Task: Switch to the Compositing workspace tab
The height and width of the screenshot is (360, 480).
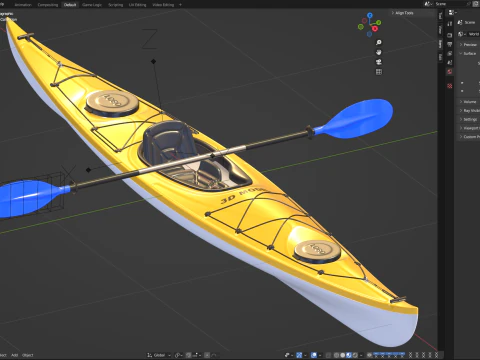Action: [48, 5]
